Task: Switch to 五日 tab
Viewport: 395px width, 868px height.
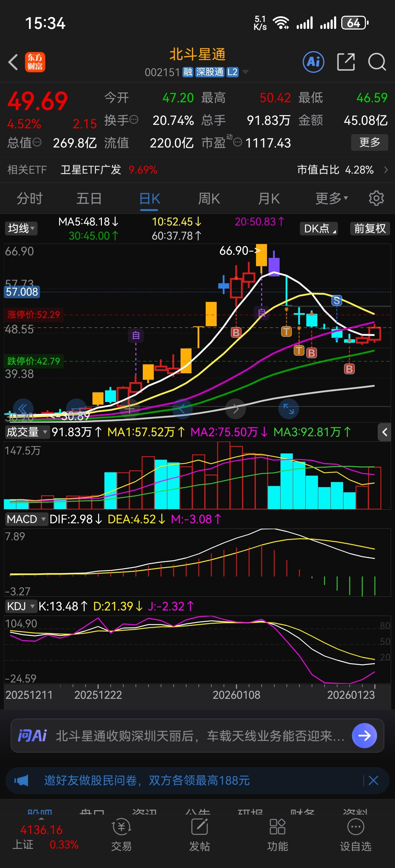Action: [89, 198]
